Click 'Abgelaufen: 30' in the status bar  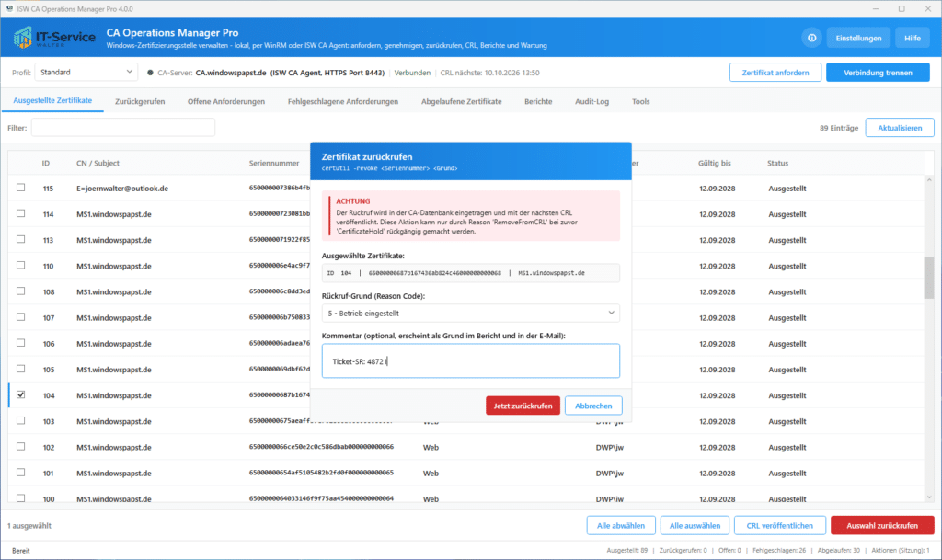click(x=839, y=551)
